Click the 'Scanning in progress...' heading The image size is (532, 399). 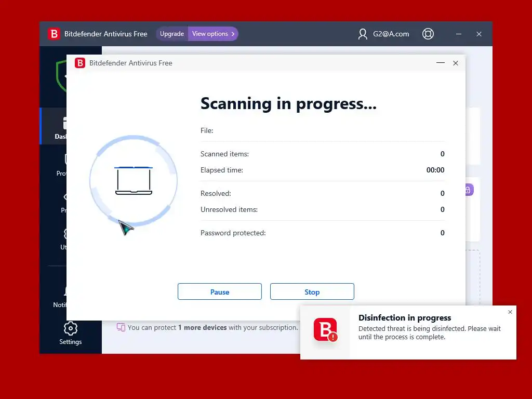pos(288,103)
